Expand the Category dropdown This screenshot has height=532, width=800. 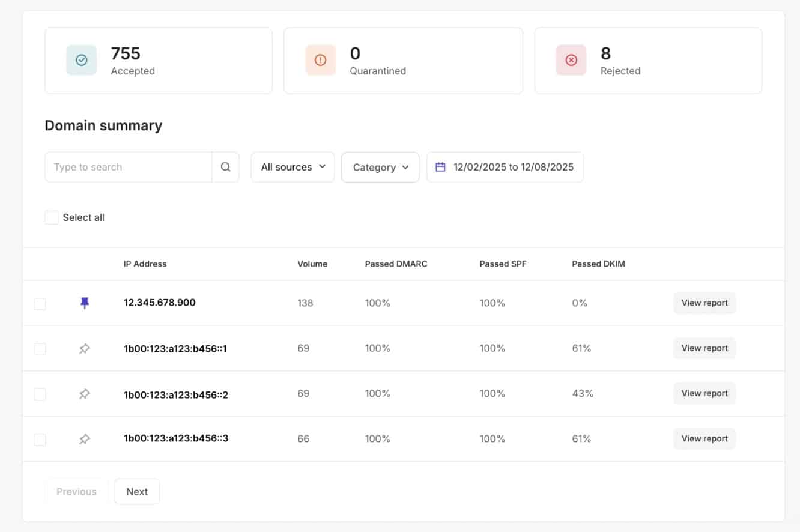click(x=380, y=167)
